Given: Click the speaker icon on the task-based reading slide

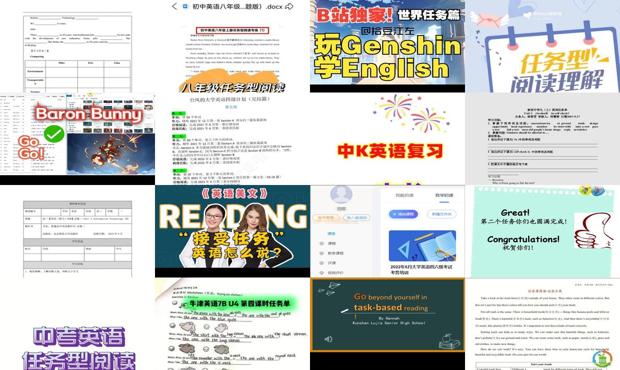Looking at the screenshot, I should (x=328, y=339).
